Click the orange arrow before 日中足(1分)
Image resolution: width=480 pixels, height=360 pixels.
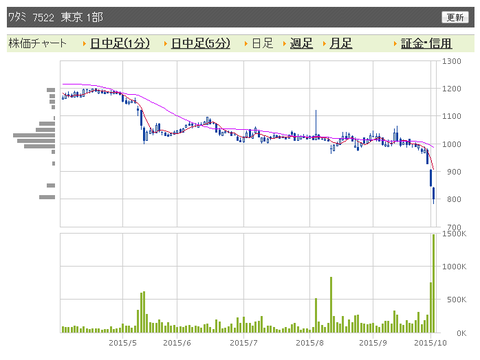(85, 44)
